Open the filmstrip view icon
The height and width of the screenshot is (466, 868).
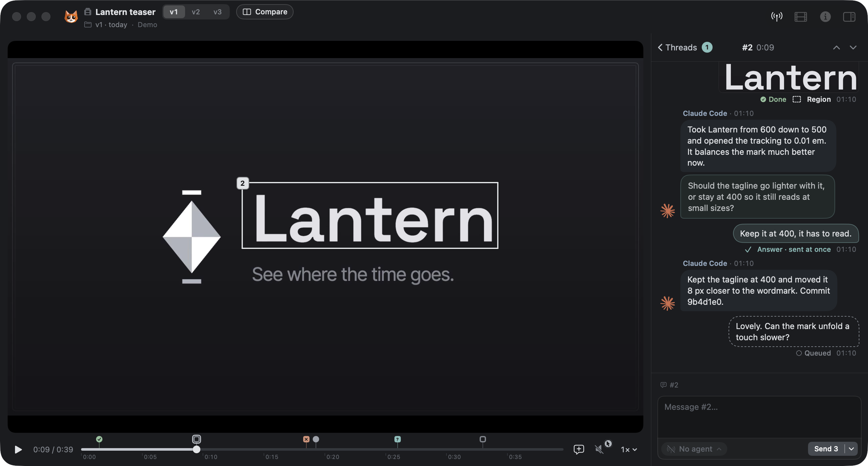pos(801,17)
